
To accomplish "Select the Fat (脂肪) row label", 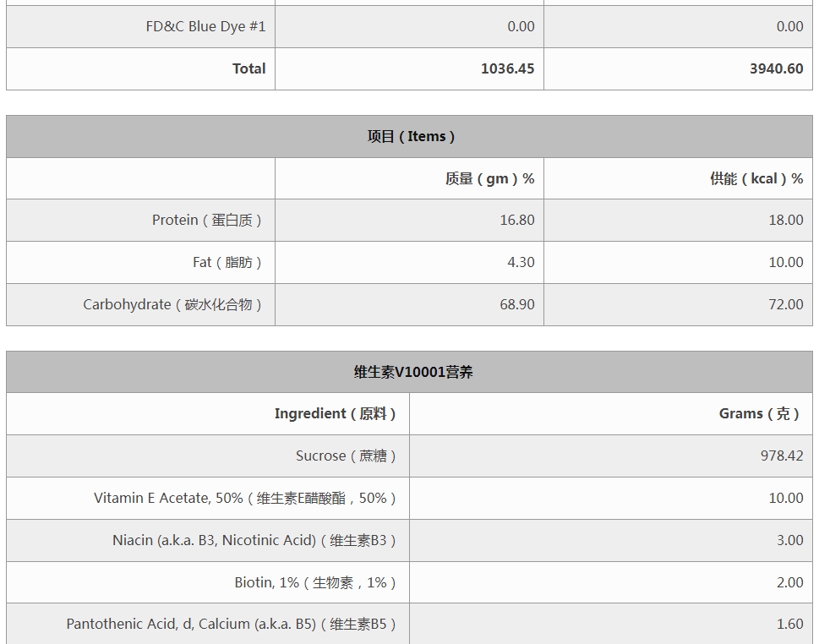I will pos(229,262).
